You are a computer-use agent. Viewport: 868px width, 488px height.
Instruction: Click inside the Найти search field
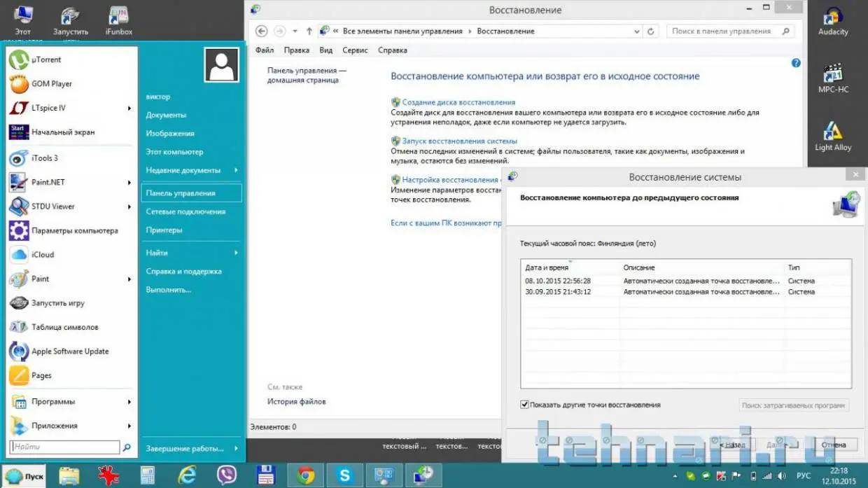pos(65,447)
